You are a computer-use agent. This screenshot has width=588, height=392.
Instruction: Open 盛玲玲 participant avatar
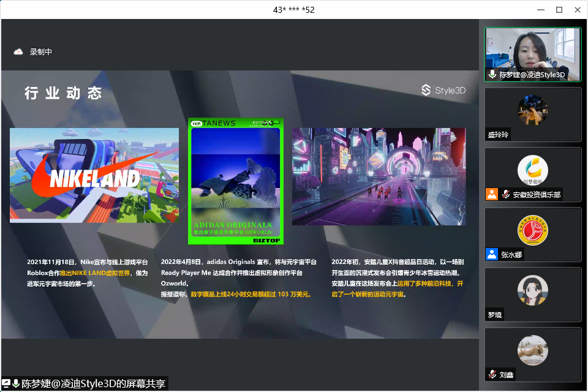point(532,110)
